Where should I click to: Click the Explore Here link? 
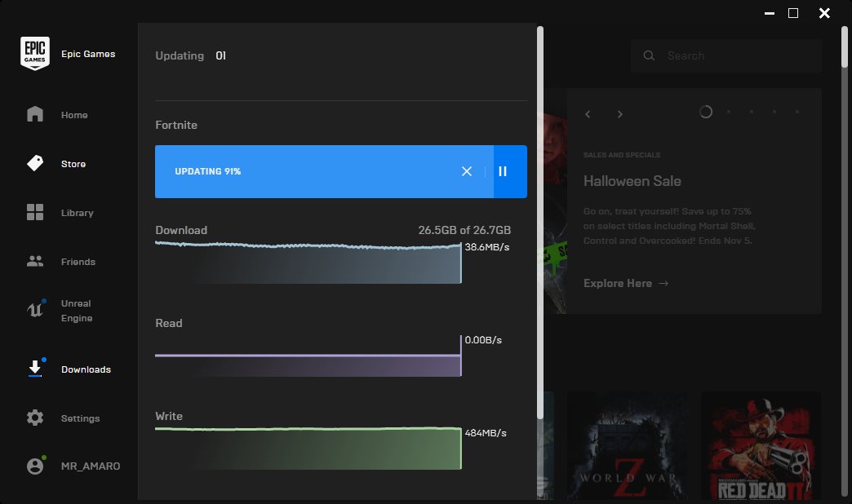click(x=626, y=283)
